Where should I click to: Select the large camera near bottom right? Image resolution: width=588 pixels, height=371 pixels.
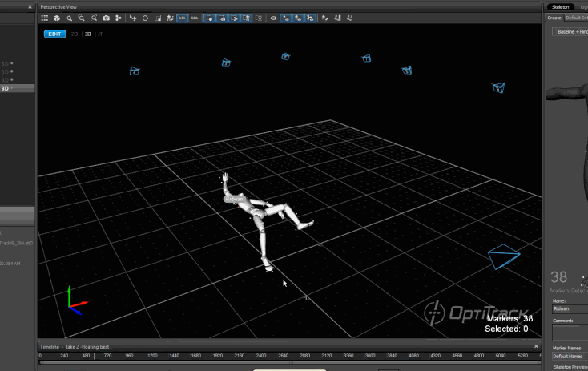click(x=504, y=257)
